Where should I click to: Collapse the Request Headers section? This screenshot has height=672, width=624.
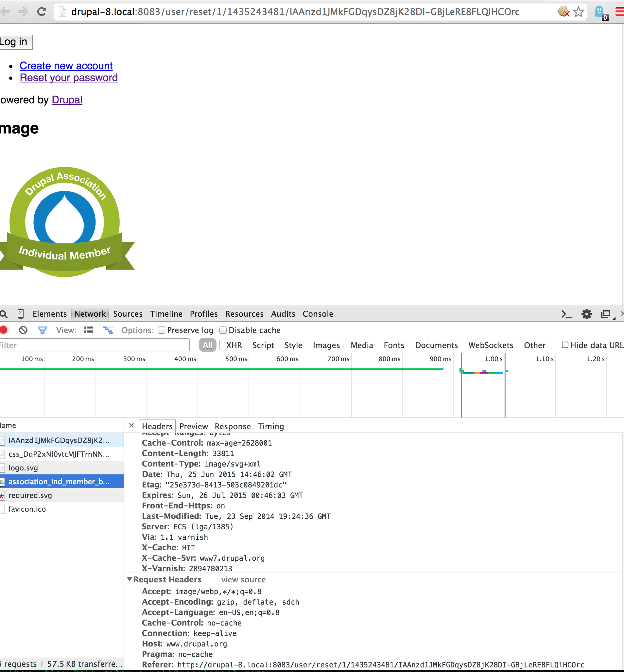129,579
